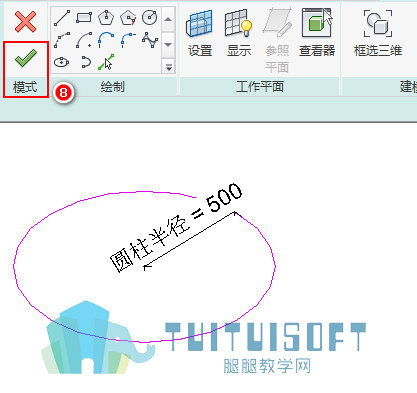Choose the Circumscribed Polygon draw tool

coord(128,18)
